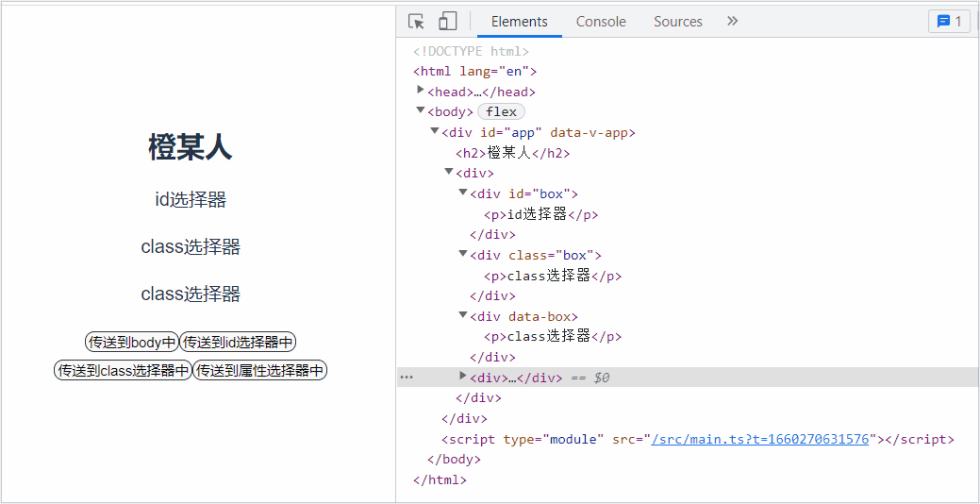Viewport: 980px width, 504px height.
Task: Collapse the div class="box" node
Action: click(x=463, y=254)
